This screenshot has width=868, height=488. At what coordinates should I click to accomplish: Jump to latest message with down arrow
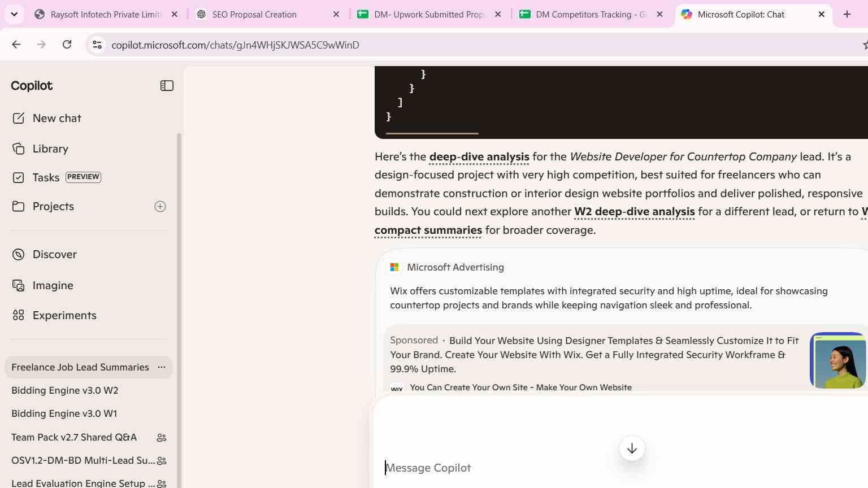[632, 448]
